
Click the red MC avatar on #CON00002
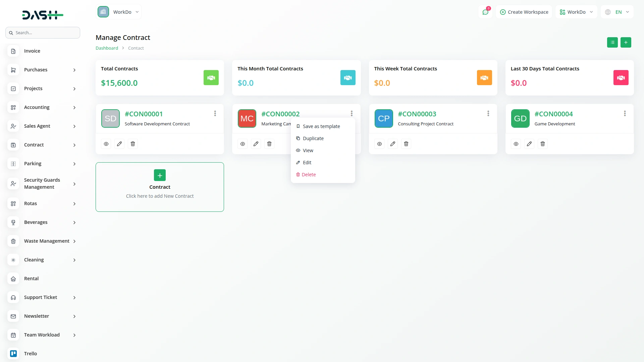point(247,118)
